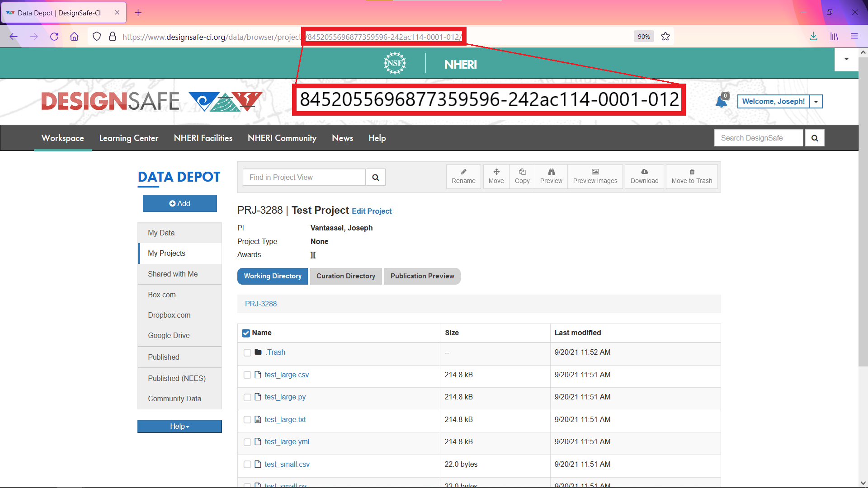
Task: Switch to Publication Preview tab
Action: click(422, 276)
